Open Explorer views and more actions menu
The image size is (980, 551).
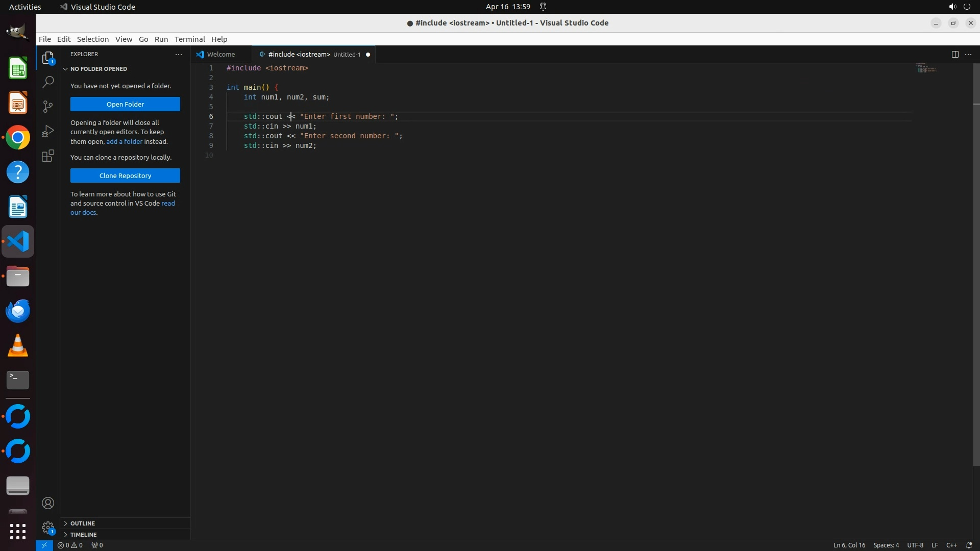point(179,54)
